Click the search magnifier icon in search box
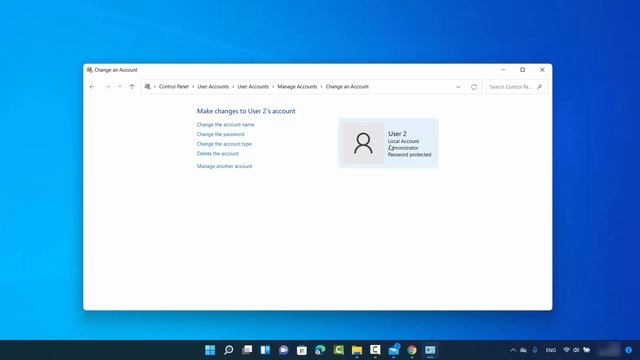Viewport: 640px width, 360px height. coord(540,87)
